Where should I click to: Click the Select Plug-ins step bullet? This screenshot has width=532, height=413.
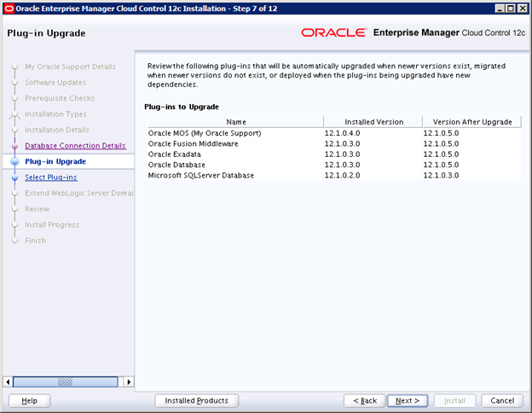14,177
